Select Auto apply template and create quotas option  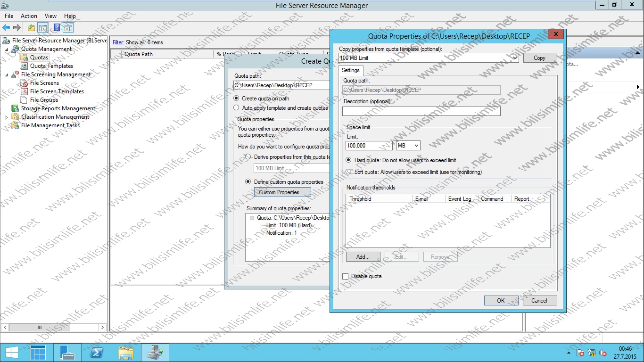[237, 108]
